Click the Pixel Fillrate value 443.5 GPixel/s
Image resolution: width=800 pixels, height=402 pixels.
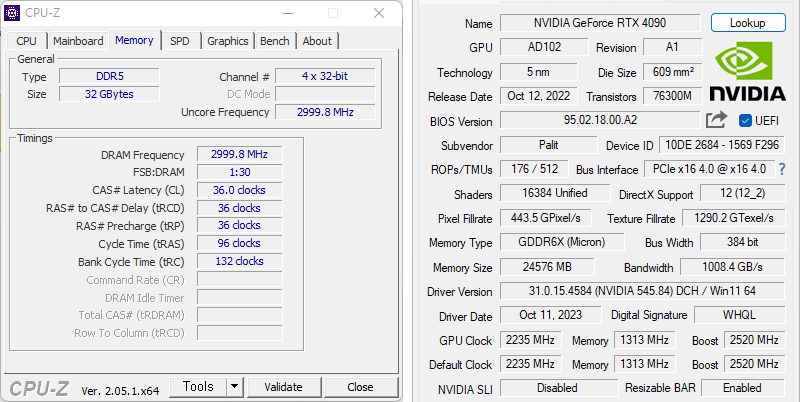(x=546, y=218)
